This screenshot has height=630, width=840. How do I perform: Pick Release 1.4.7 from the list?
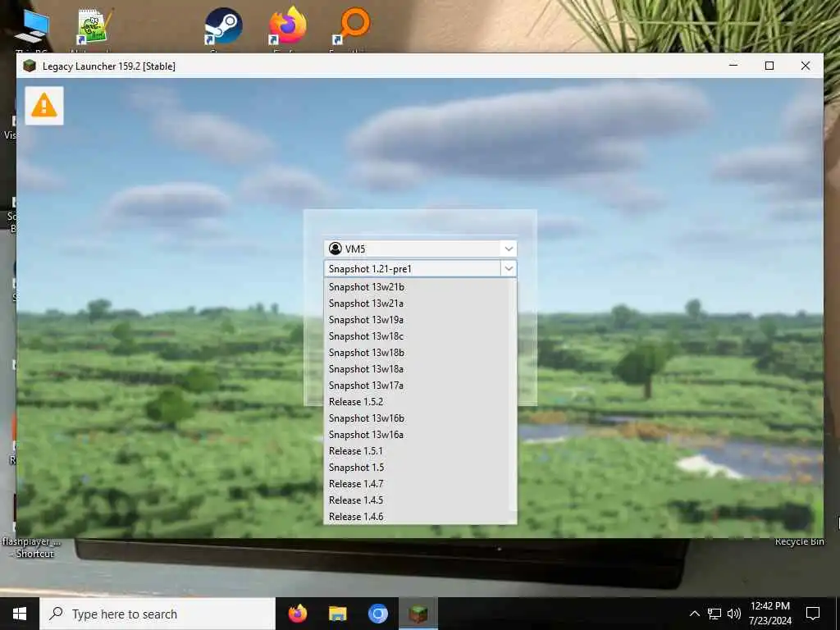click(x=418, y=484)
